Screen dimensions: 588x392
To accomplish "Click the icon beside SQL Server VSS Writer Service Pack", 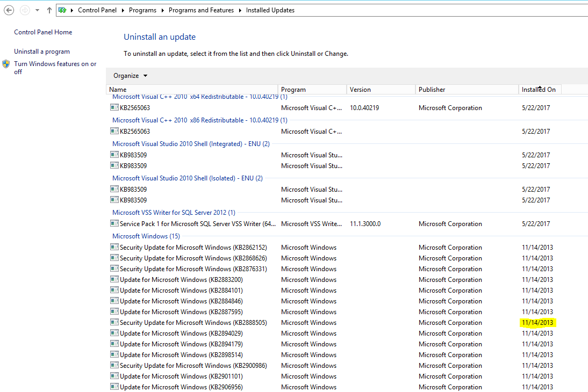I will coord(114,223).
